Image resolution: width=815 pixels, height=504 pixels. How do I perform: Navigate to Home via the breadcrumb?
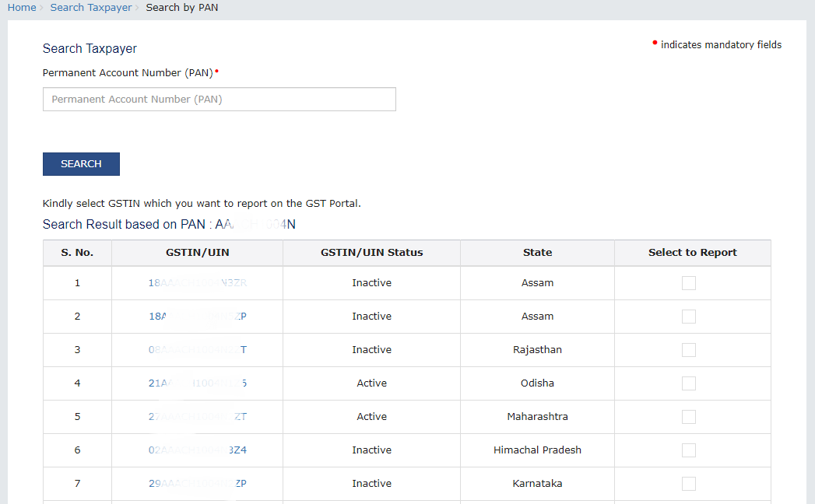pos(21,7)
